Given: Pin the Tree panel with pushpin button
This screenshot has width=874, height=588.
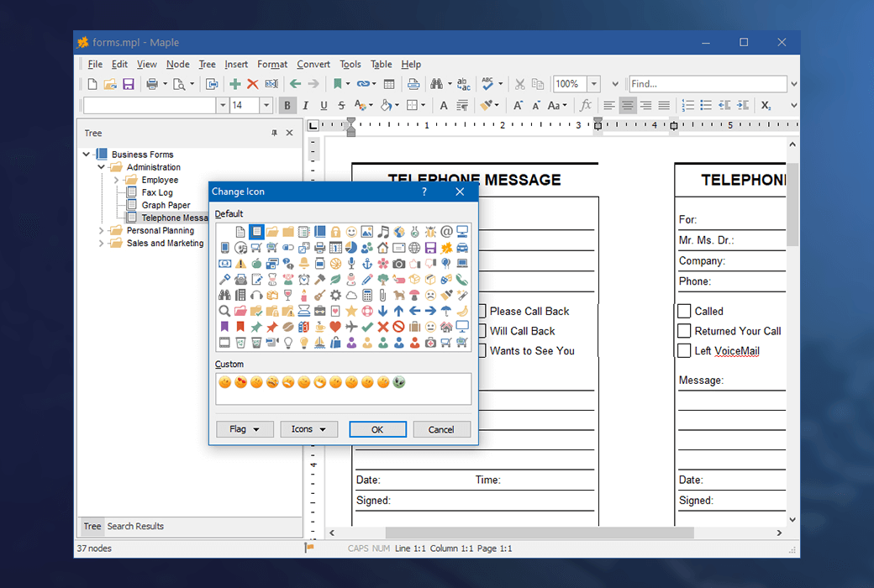Looking at the screenshot, I should (x=274, y=133).
